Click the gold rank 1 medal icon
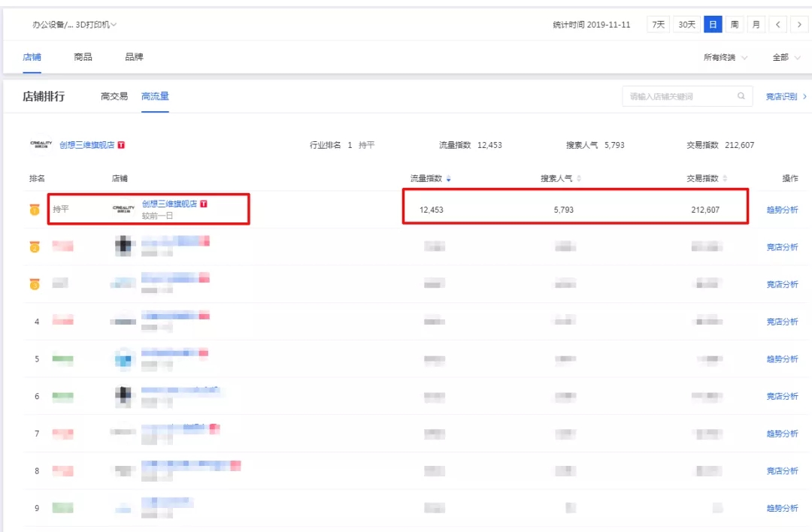 coord(35,210)
